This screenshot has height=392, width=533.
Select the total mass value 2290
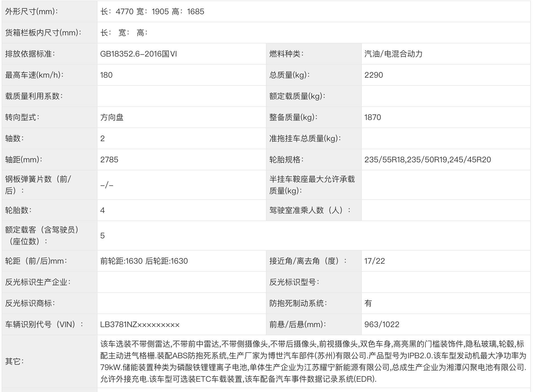(373, 75)
